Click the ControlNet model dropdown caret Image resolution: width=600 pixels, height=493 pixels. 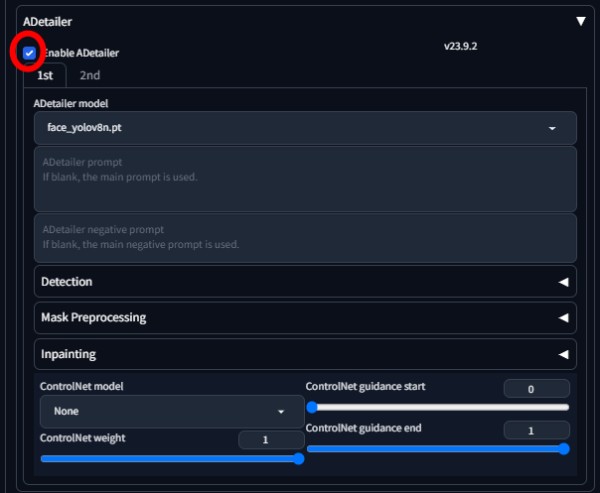pyautogui.click(x=281, y=412)
